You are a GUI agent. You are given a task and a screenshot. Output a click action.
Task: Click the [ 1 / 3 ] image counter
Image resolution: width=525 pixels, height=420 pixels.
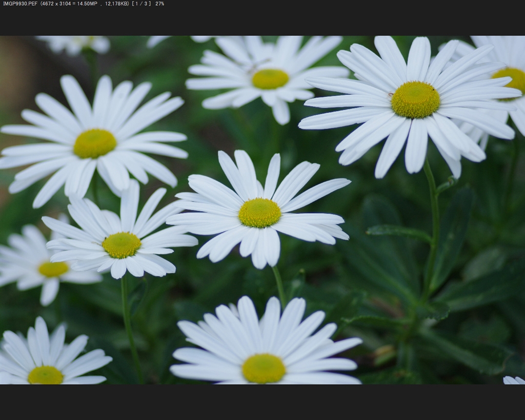[x=142, y=4]
